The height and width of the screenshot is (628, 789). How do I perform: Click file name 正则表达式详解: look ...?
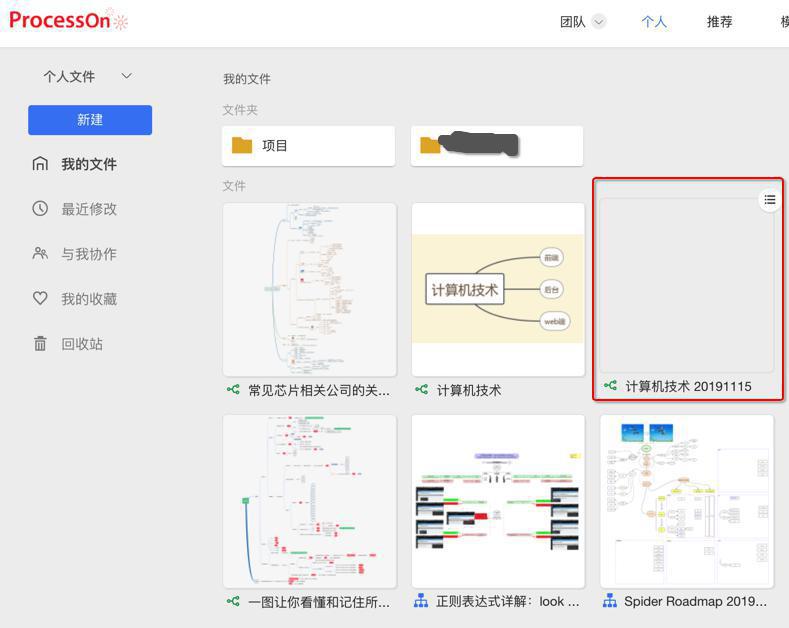coord(508,601)
